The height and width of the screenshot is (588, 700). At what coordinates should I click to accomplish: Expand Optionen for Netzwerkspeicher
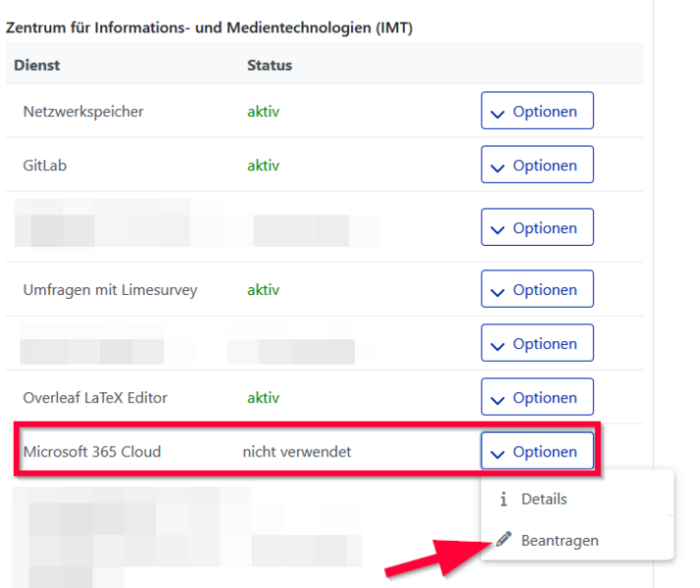point(537,112)
